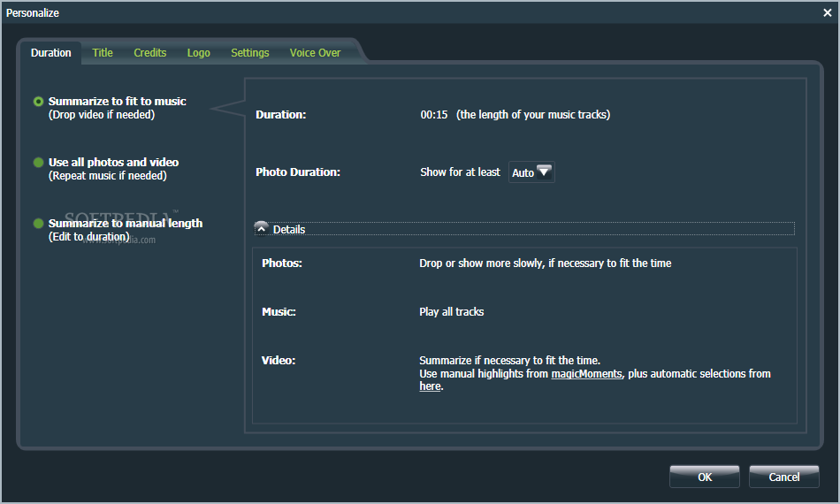Confirm with the OK button
This screenshot has width=840, height=504.
705,477
